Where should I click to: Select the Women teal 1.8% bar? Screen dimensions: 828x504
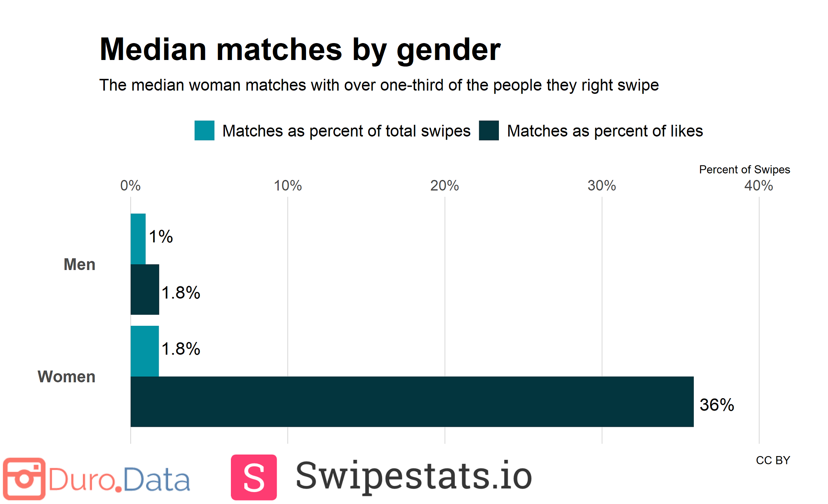[x=145, y=351]
